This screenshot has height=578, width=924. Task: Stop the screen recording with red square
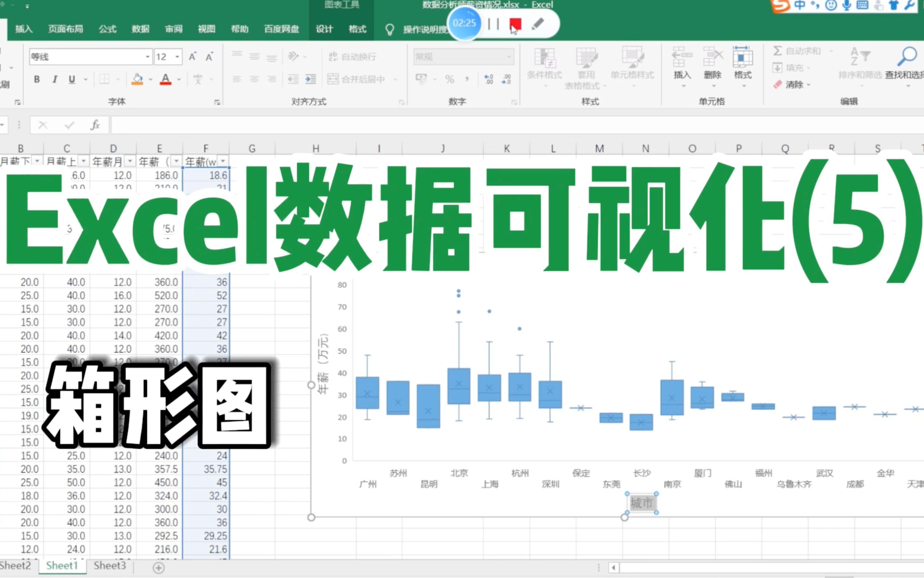point(515,24)
